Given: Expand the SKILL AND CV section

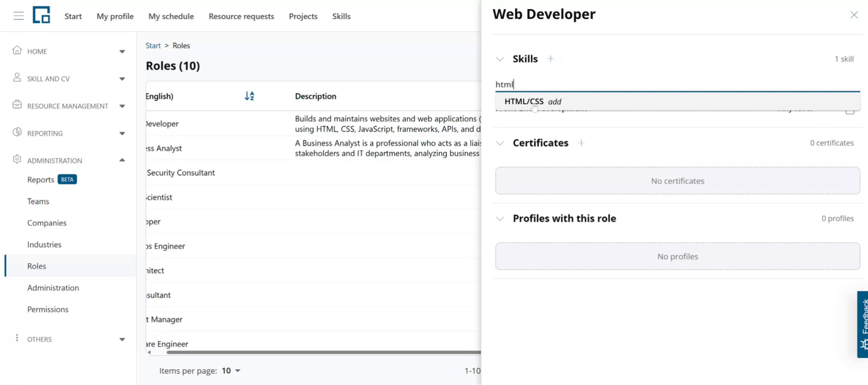Looking at the screenshot, I should point(122,79).
